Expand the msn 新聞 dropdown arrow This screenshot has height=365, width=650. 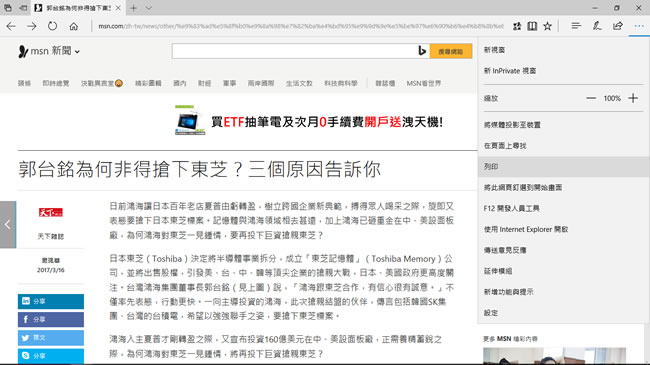[x=78, y=52]
